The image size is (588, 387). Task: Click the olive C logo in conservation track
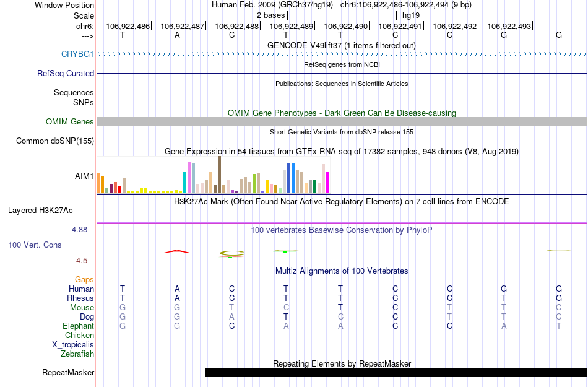233,253
